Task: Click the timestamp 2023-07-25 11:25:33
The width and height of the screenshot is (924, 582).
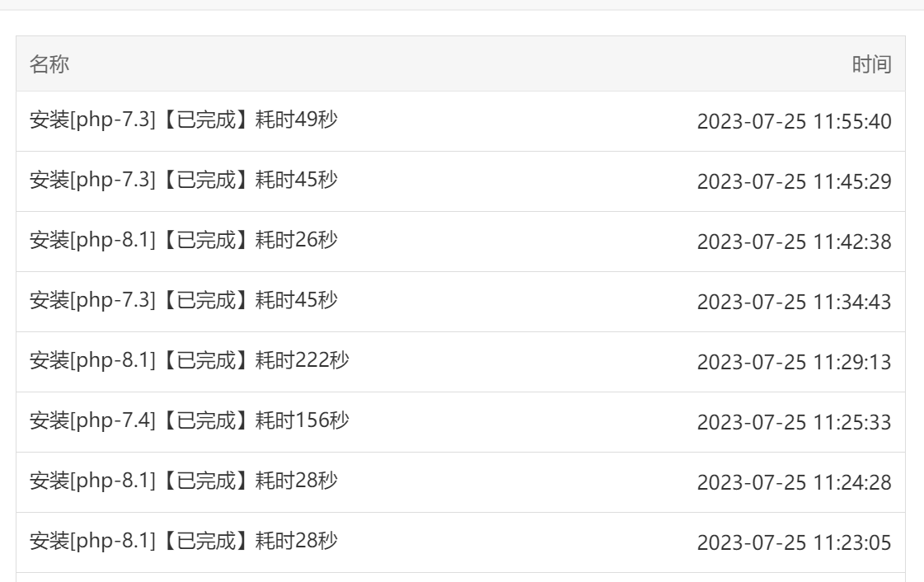Action: pyautogui.click(x=794, y=422)
